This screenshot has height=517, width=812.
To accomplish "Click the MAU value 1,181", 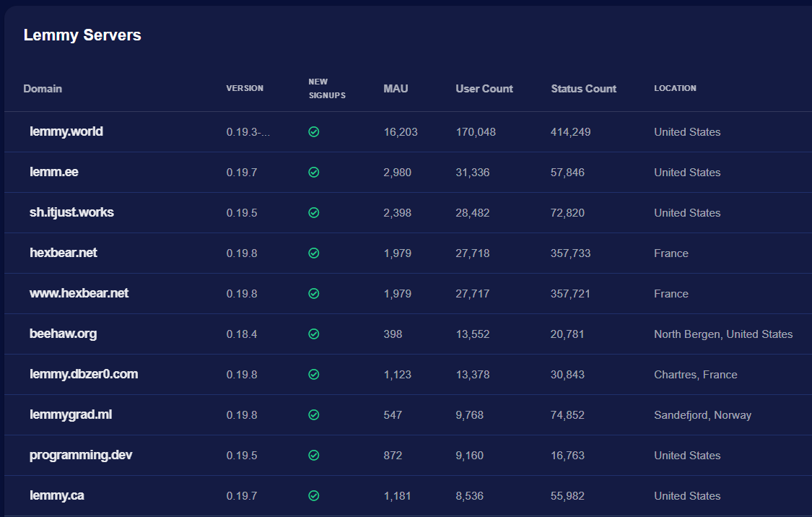I will [x=397, y=496].
